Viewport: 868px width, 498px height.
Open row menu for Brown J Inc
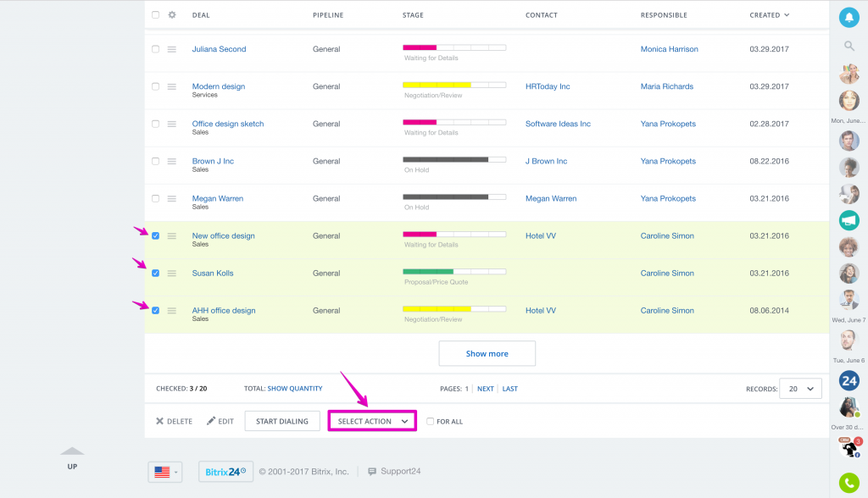171,162
